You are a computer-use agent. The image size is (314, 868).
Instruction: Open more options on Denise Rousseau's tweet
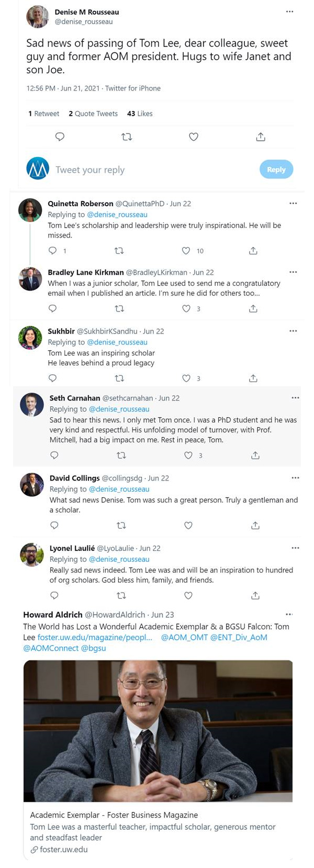pyautogui.click(x=289, y=12)
